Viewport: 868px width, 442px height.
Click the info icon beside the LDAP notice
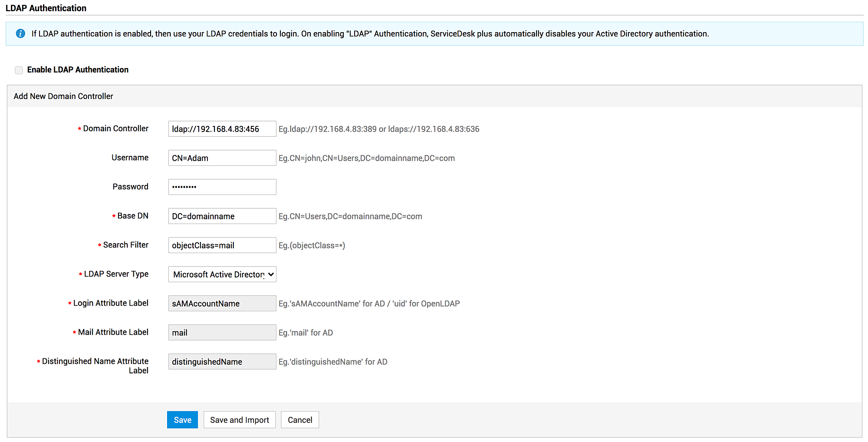point(20,33)
